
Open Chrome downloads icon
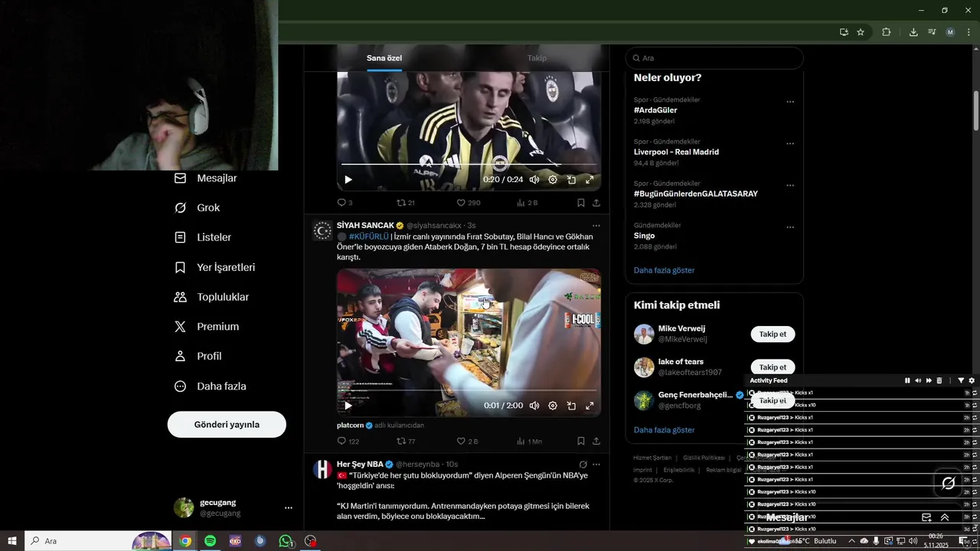pyautogui.click(x=913, y=32)
